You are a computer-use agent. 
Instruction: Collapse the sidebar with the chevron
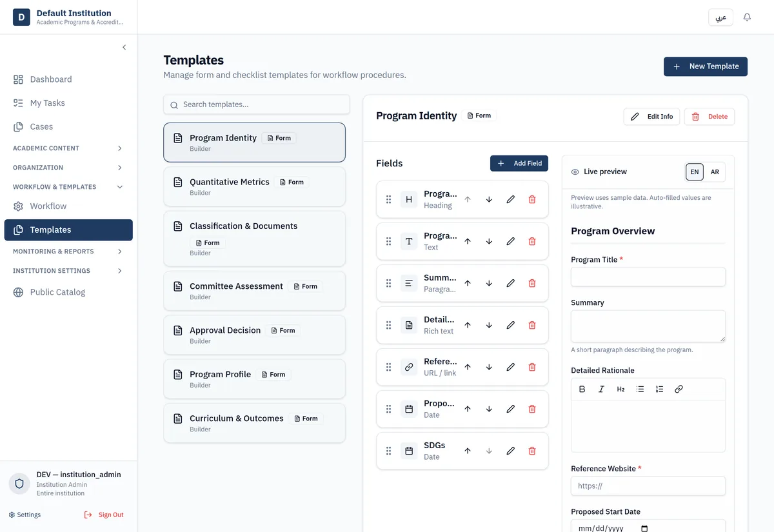click(124, 47)
